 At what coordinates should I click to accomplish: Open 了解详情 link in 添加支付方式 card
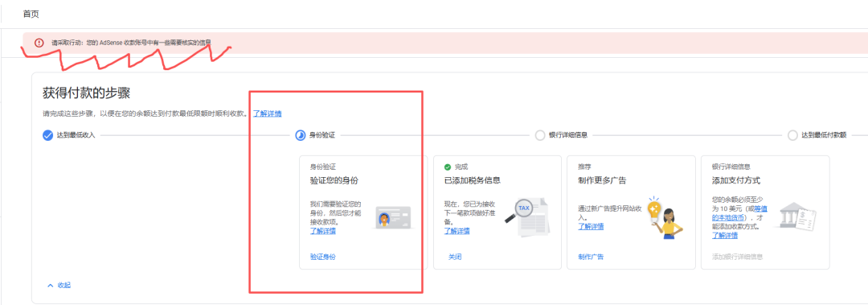pos(725,235)
